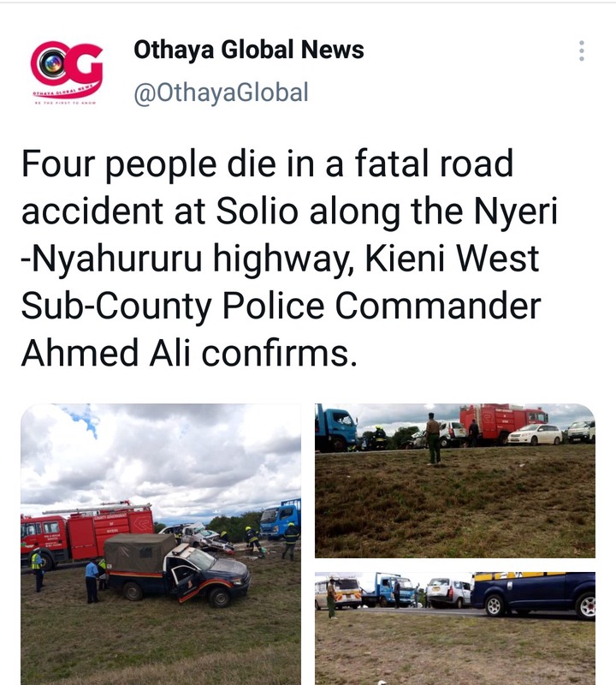Tap the police pickup truck in the left photo
616x685 pixels.
point(178,569)
